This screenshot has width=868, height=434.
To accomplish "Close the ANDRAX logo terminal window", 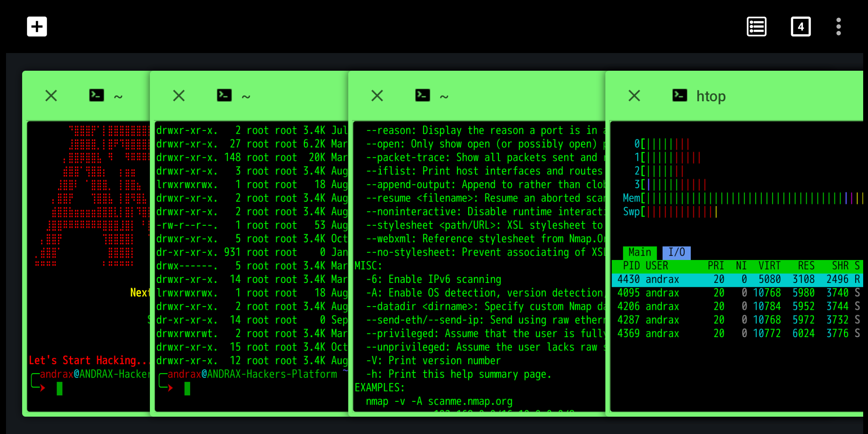I will [x=51, y=96].
